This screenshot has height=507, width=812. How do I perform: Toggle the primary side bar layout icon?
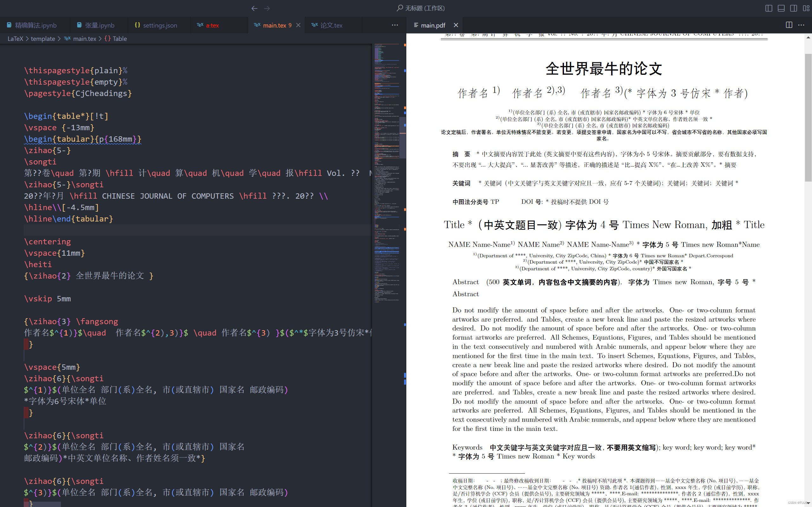pos(769,8)
